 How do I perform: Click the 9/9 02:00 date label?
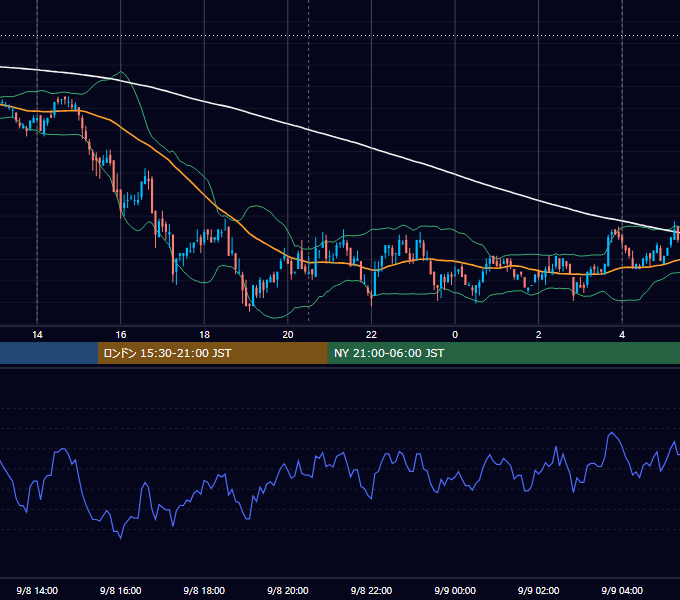click(x=539, y=590)
